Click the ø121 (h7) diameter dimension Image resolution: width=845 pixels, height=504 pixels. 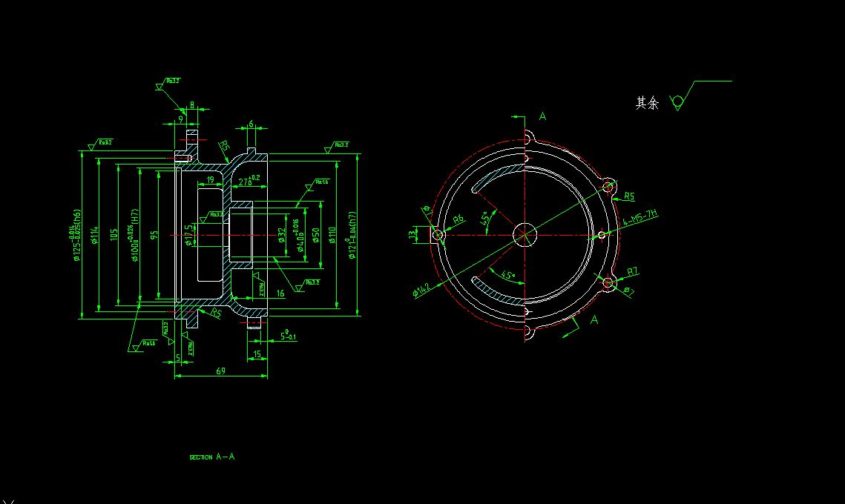point(352,235)
